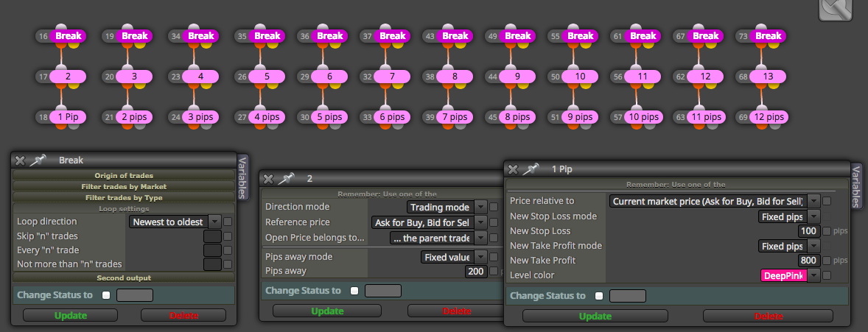The height and width of the screenshot is (332, 868).
Task: Enable Change Status to in Break panel
Action: 106,295
